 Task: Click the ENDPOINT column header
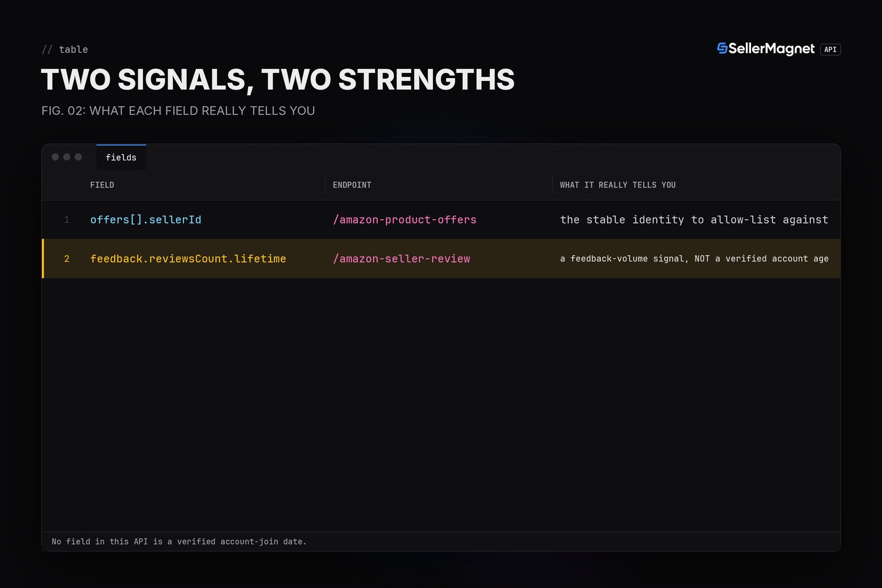pyautogui.click(x=352, y=185)
